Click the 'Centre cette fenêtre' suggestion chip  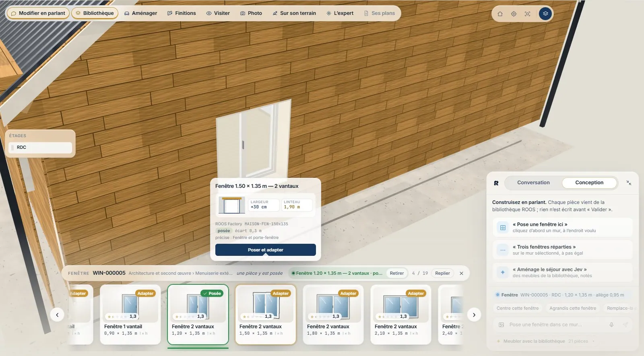(x=518, y=308)
